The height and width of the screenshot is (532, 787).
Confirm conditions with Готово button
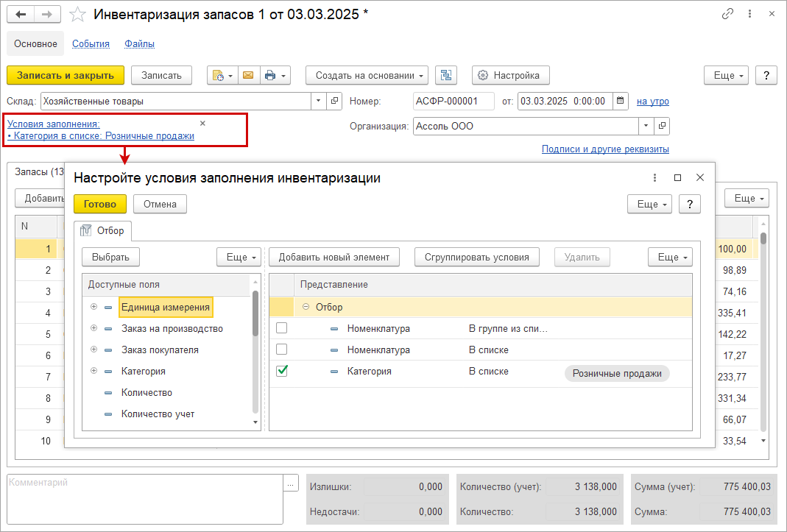pos(100,205)
